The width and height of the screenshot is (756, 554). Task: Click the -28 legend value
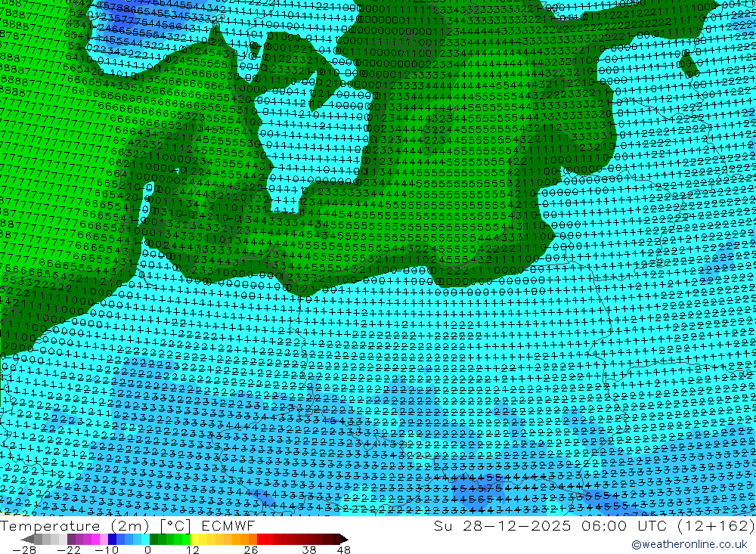pos(24,550)
